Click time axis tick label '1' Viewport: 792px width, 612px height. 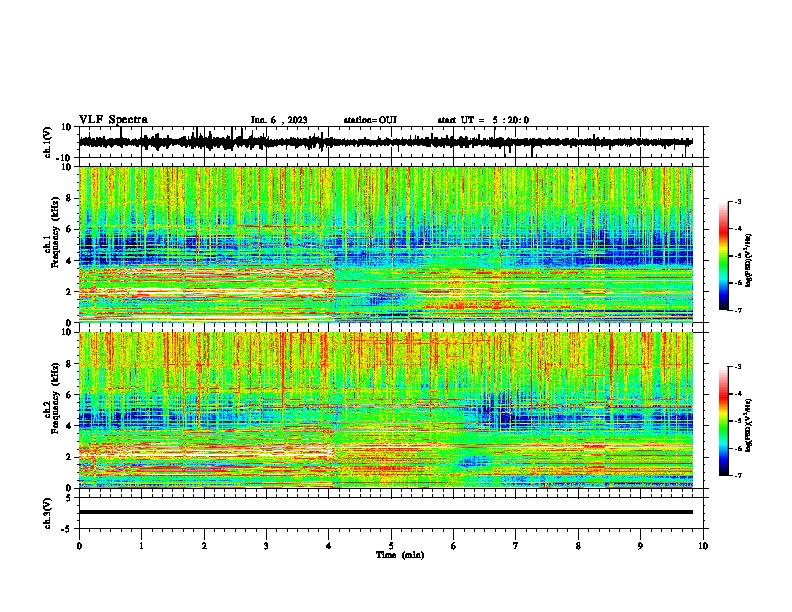[x=141, y=546]
